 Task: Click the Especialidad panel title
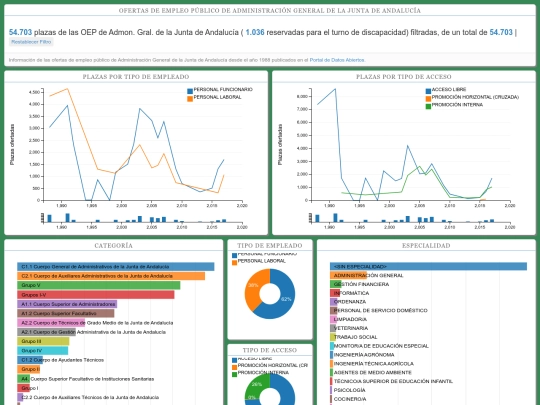coord(426,246)
